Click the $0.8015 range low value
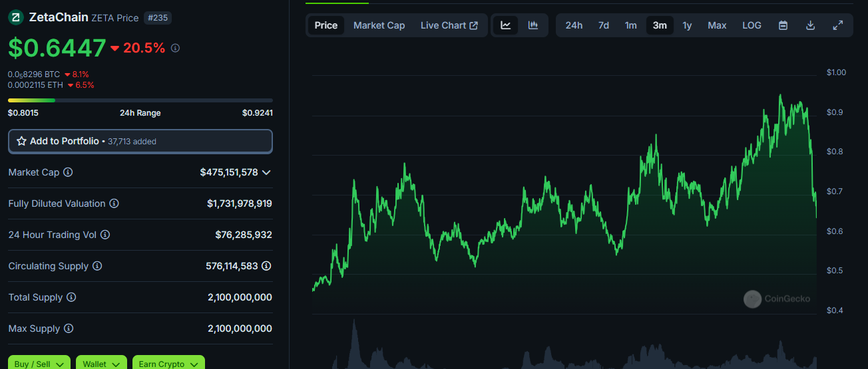Viewport: 868px width, 369px height. click(x=22, y=113)
